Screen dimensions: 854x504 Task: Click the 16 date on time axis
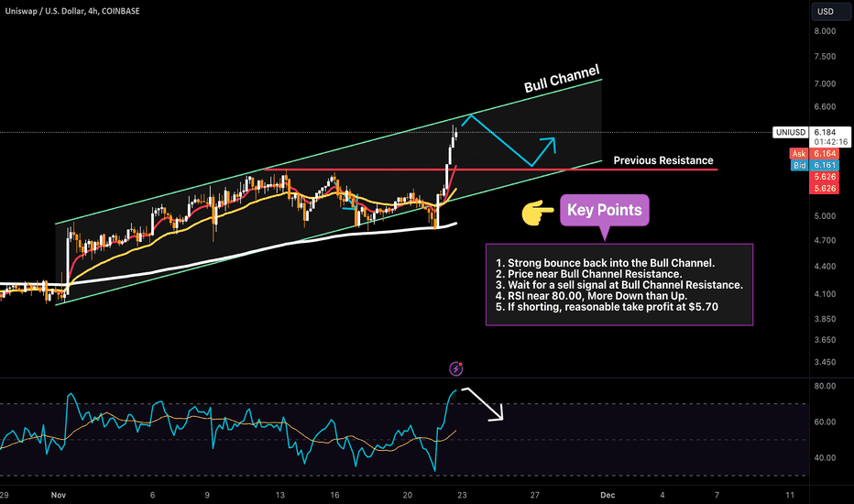click(x=334, y=495)
